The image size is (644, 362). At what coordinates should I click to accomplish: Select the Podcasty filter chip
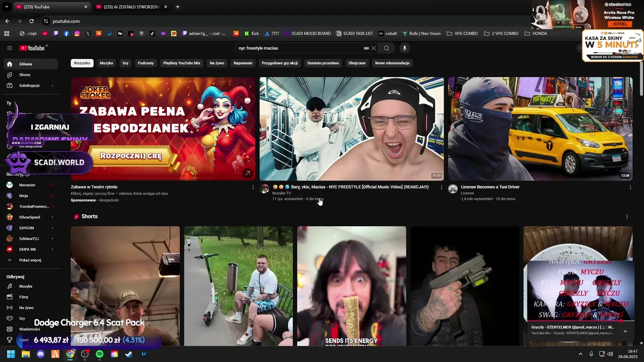pos(146,63)
